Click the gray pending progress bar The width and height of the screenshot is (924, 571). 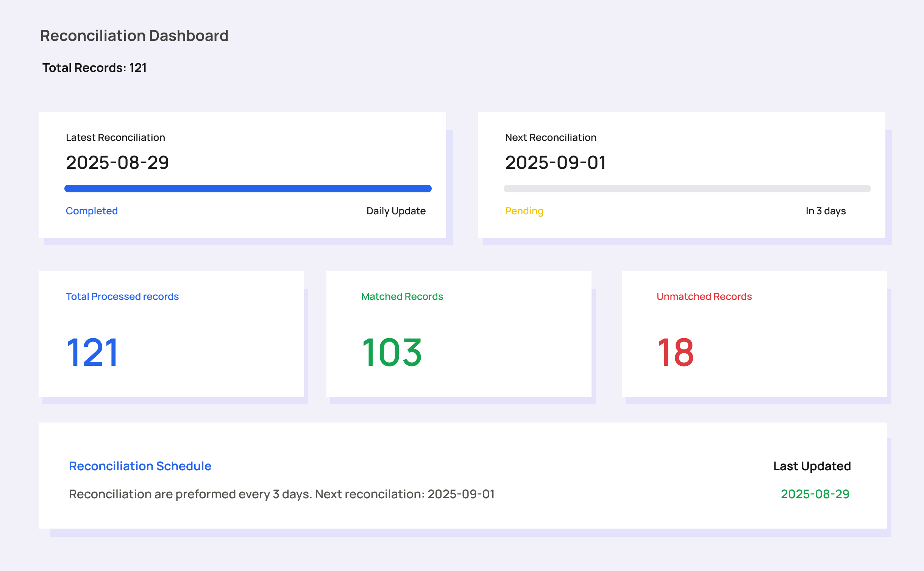(687, 189)
